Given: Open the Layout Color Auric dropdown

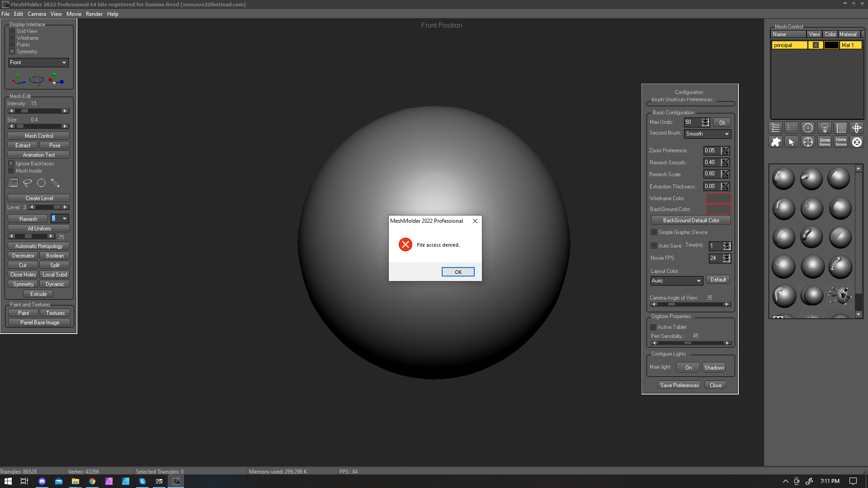Looking at the screenshot, I should pos(677,281).
